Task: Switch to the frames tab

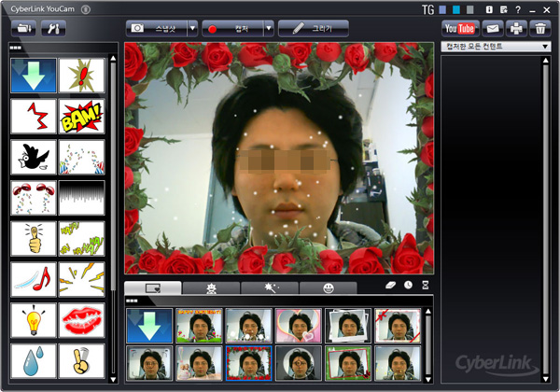Action: coord(153,287)
